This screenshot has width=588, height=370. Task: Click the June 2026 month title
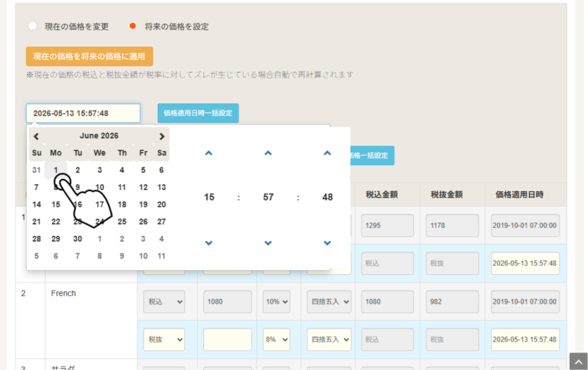99,136
